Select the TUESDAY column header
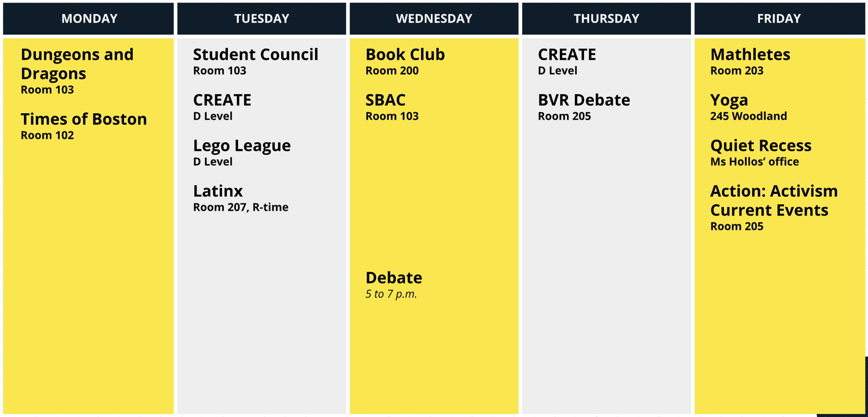Image resolution: width=868 pixels, height=417 pixels. tap(261, 19)
